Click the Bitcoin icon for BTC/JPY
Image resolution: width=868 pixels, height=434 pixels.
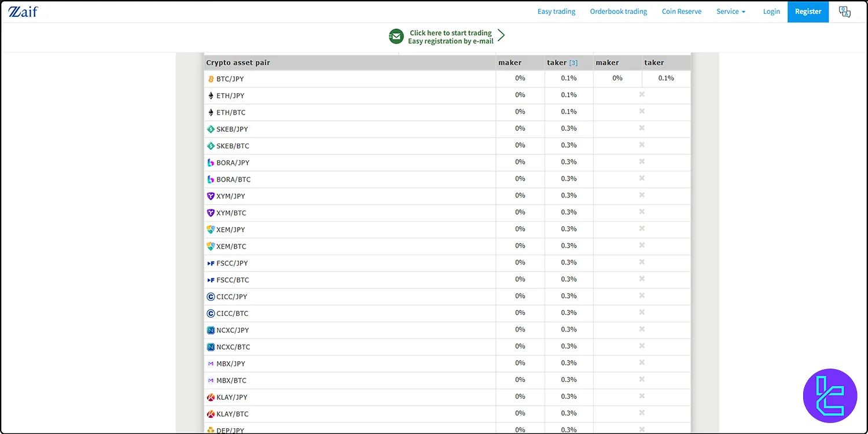click(211, 79)
